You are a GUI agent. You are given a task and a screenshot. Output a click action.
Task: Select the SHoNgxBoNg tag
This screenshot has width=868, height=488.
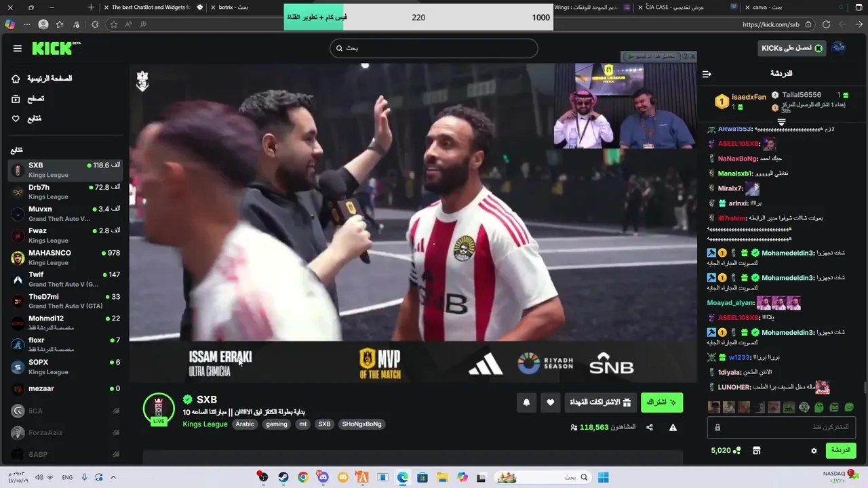(361, 424)
